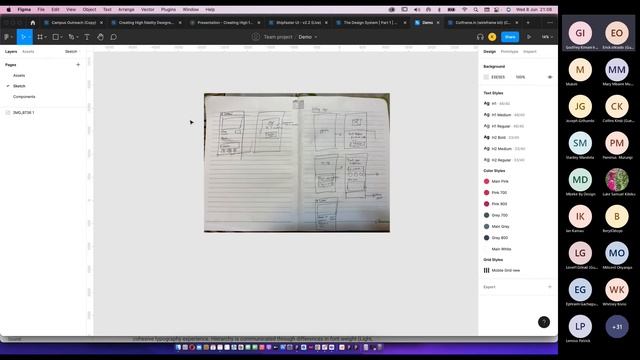Image resolution: width=640 pixels, height=360 pixels.
Task: Select the H1 Medium text style
Action: point(501,115)
